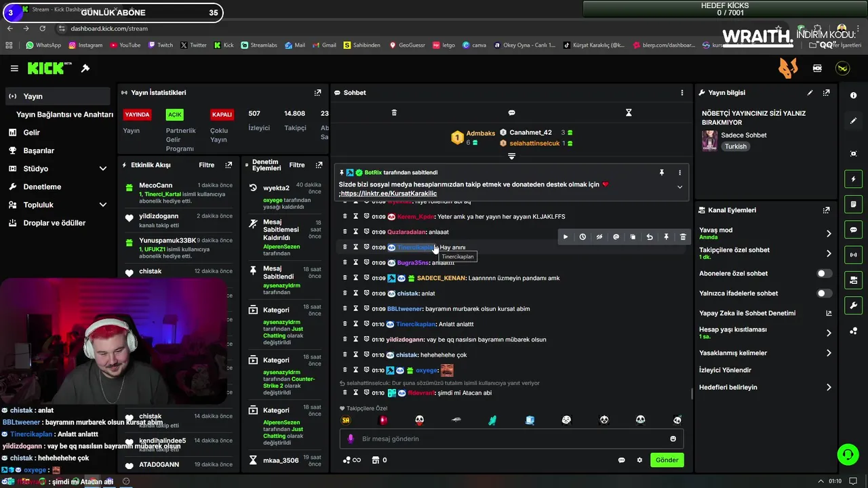Open Hesap yaşı kısıtlaması options arrow
This screenshot has width=868, height=488.
[829, 333]
